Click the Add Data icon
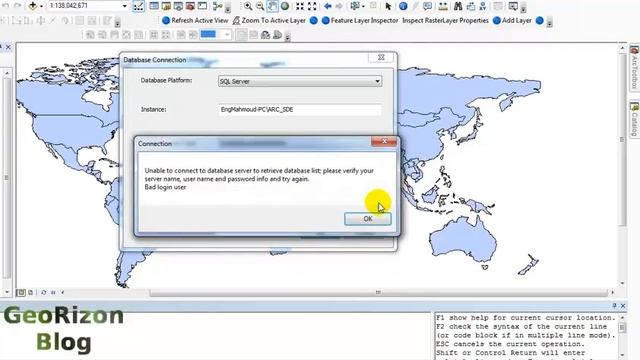The image size is (640, 360). click(33, 6)
